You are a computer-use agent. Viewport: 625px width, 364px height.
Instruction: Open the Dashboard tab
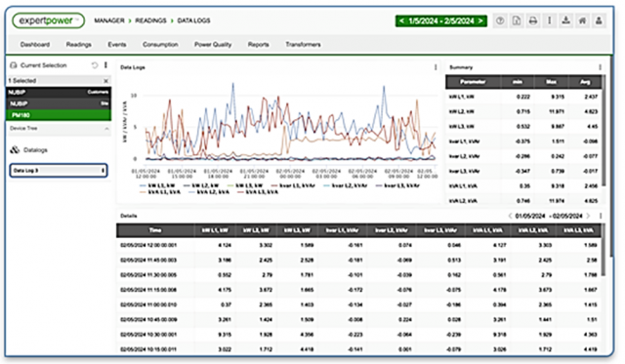[x=35, y=45]
